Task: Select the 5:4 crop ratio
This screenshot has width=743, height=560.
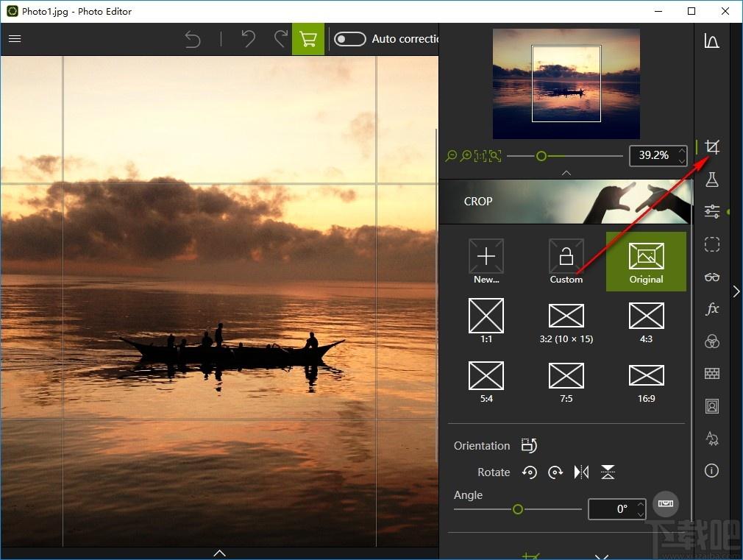Action: 486,382
